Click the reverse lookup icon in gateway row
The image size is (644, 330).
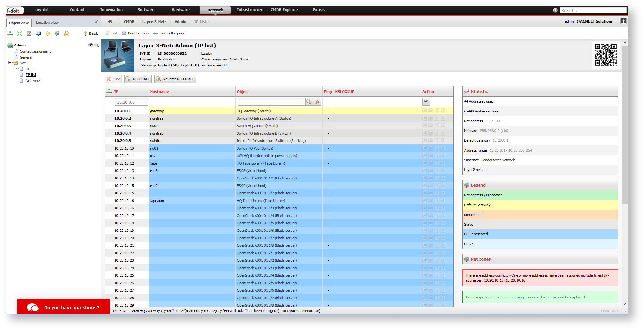[443, 111]
